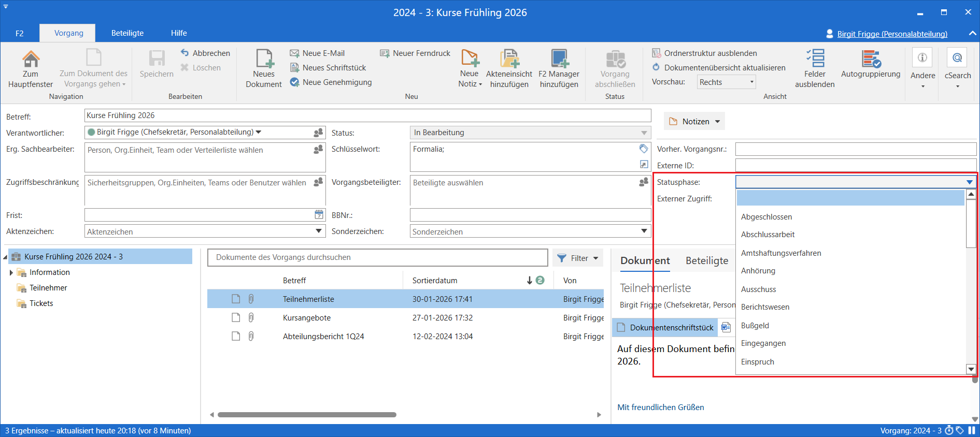Click the Betreff input field
The image size is (980, 437).
point(367,115)
